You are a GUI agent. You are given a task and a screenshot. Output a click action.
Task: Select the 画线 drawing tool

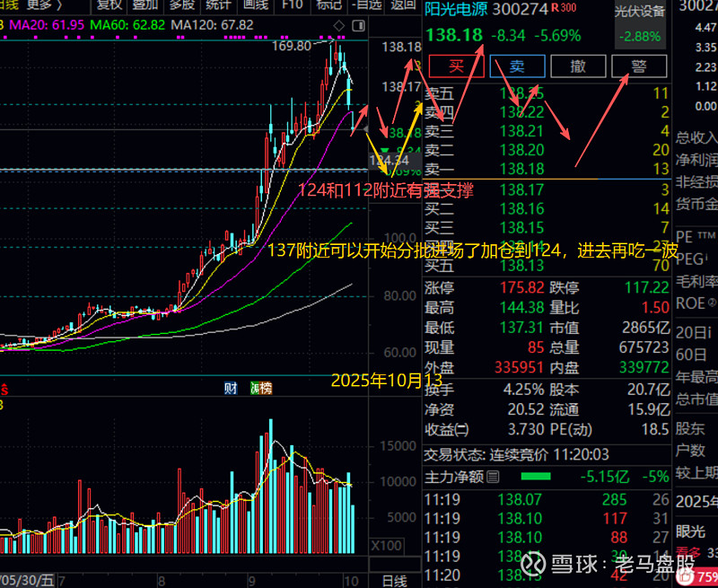click(x=255, y=4)
